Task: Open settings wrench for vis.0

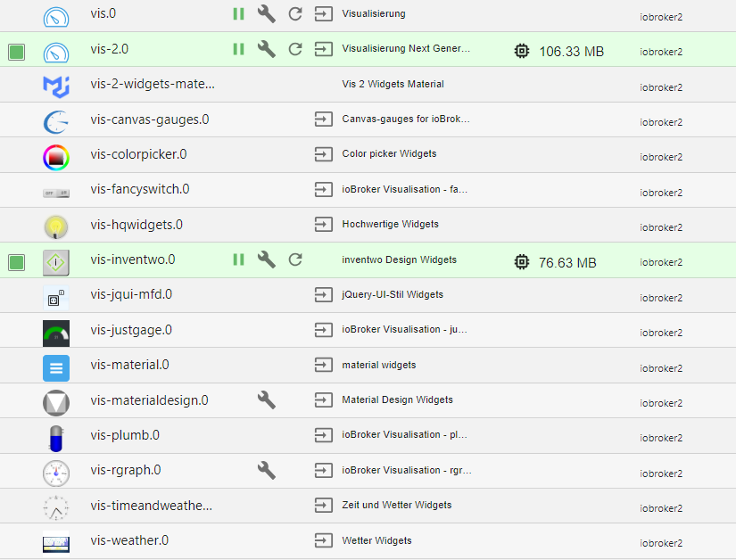Action: tap(267, 13)
